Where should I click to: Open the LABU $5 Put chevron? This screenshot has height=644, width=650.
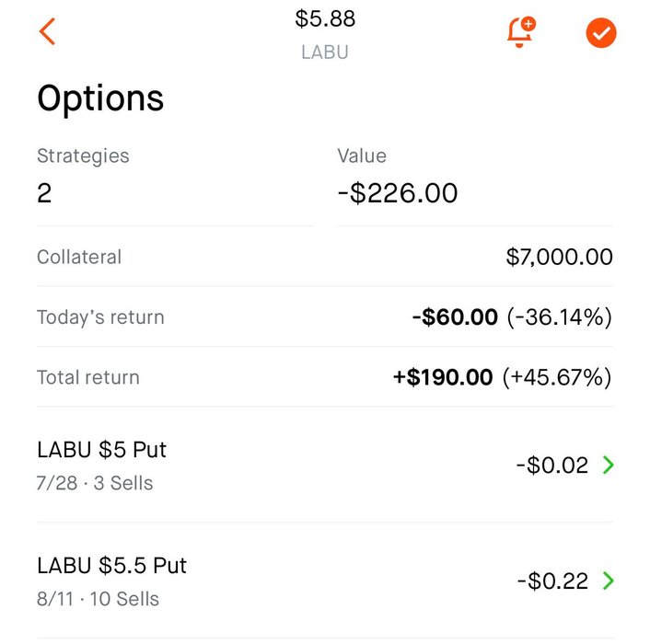[x=609, y=465]
